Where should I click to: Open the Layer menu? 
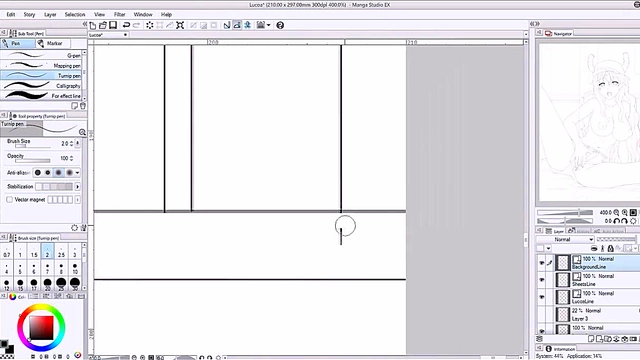[50, 14]
